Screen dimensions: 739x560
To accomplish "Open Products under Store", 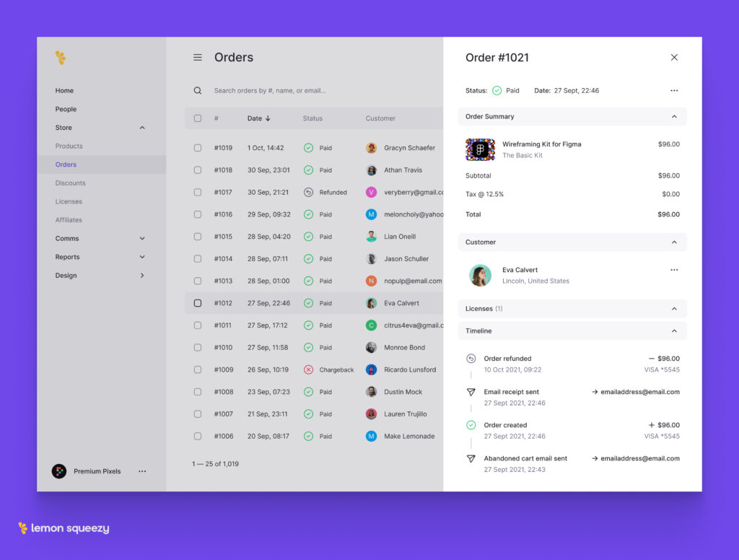I will point(69,146).
